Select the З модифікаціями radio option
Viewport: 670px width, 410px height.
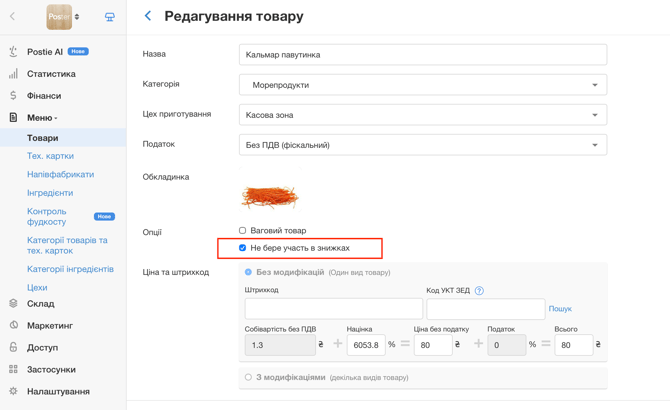click(248, 377)
